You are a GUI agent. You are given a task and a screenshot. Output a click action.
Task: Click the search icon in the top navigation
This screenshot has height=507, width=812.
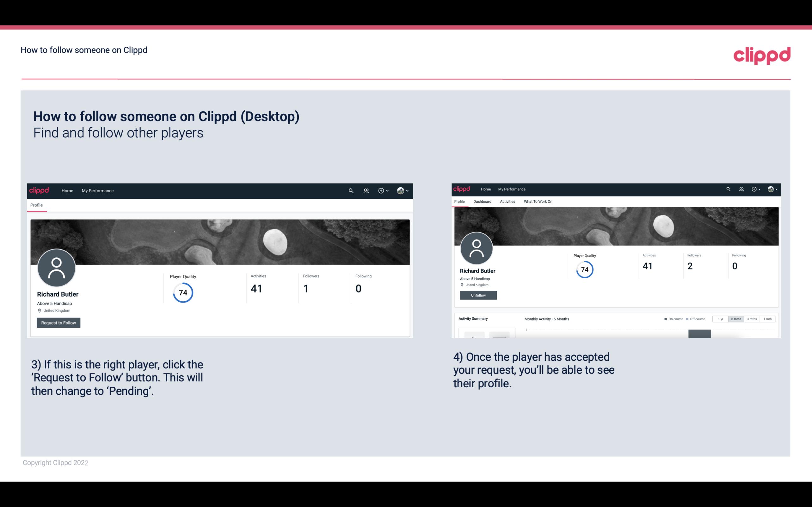tap(350, 190)
